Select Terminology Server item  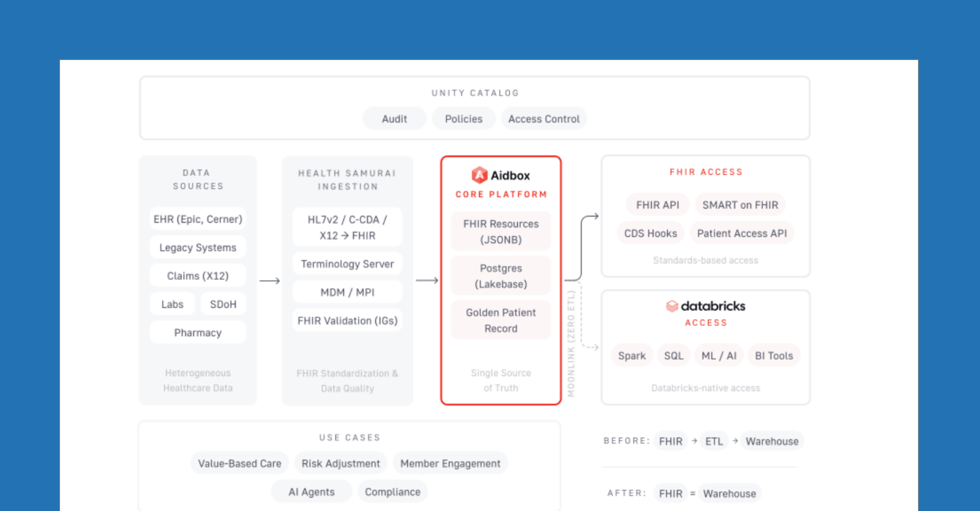point(347,263)
